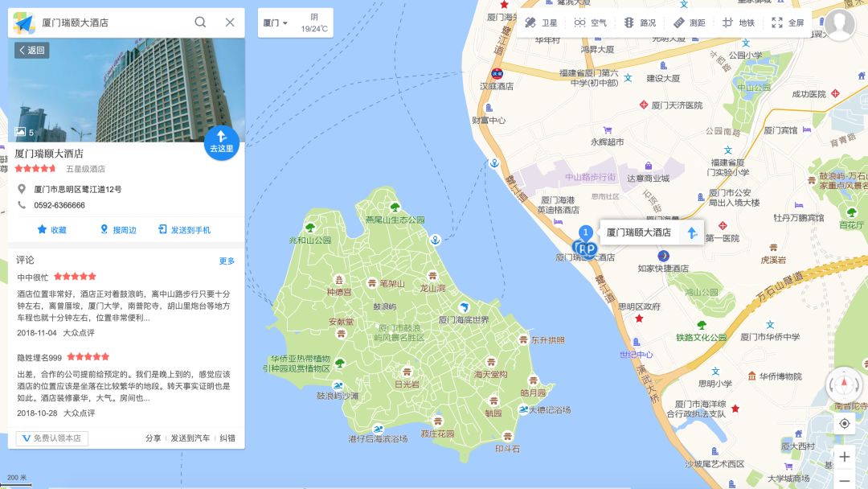Viewport: 868px width, 489px height.
Task: Zoom in with plus button
Action: click(844, 457)
